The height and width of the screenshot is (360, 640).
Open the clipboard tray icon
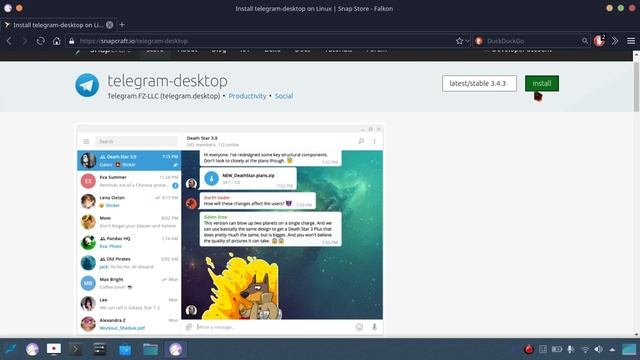point(543,349)
